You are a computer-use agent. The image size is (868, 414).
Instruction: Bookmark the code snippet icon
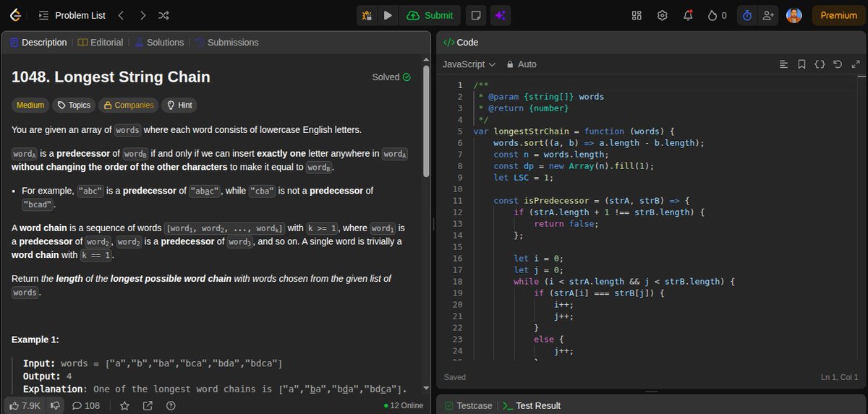click(801, 64)
